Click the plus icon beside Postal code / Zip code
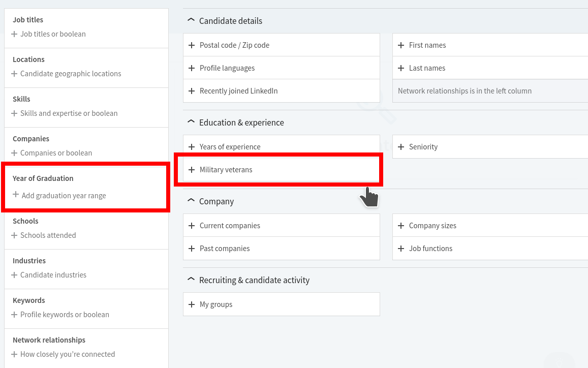 [x=192, y=45]
